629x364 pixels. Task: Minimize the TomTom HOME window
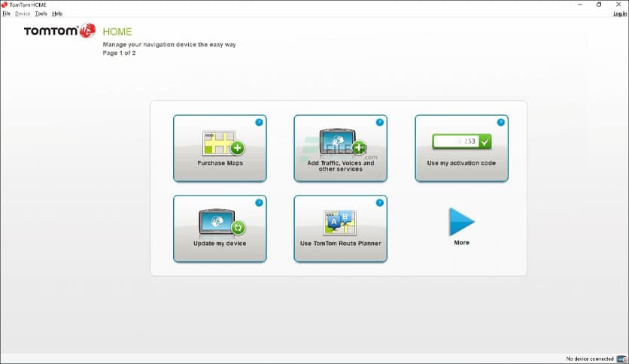coord(580,5)
